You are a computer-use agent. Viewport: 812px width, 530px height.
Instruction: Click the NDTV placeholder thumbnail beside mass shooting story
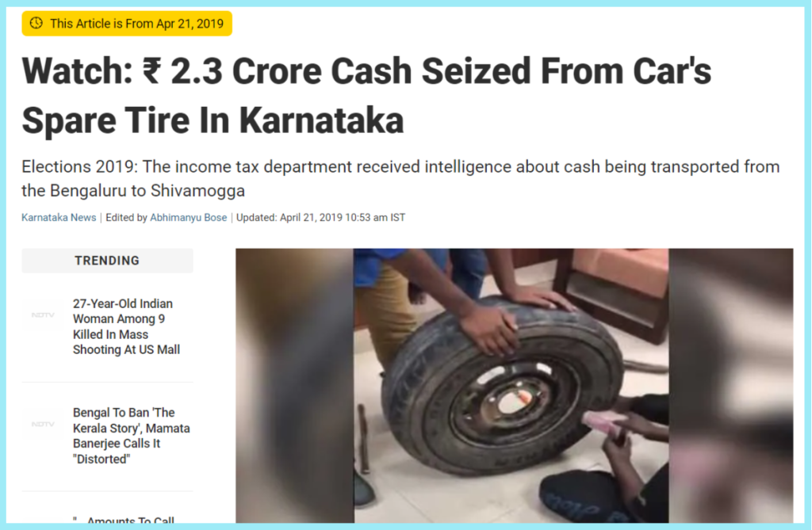point(43,315)
